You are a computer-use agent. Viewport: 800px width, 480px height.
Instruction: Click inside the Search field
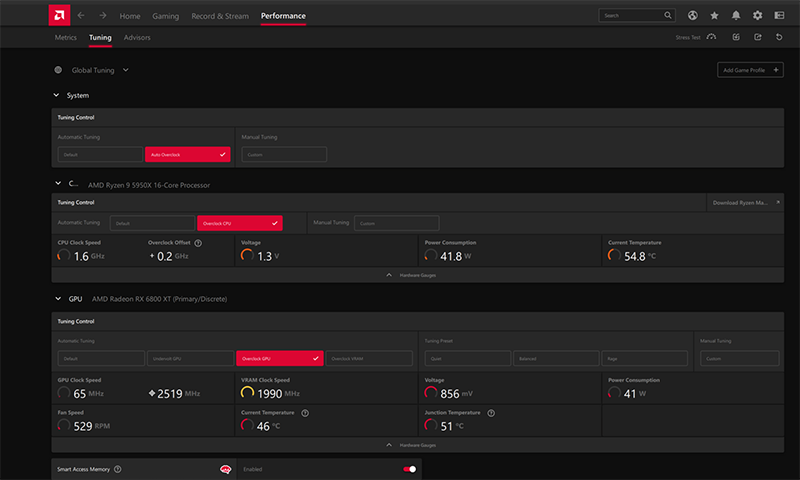click(637, 15)
